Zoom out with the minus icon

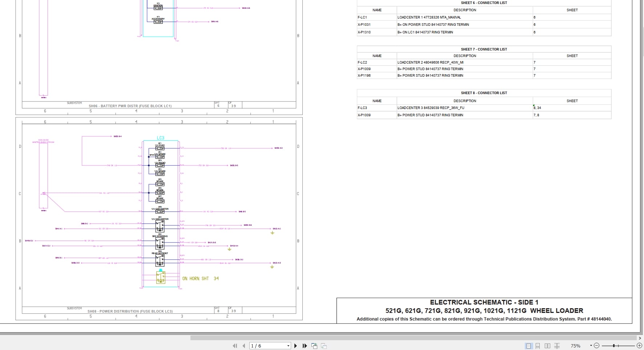coord(596,346)
